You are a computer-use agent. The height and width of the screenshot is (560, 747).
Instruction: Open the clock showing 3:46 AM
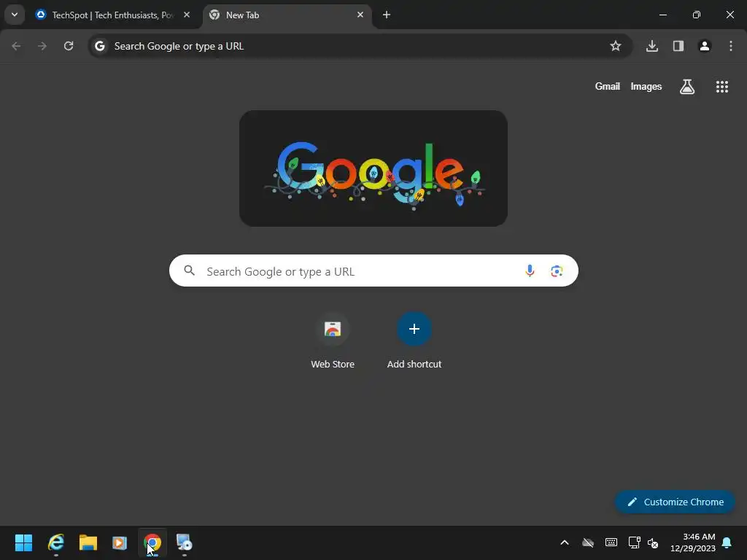pyautogui.click(x=693, y=542)
